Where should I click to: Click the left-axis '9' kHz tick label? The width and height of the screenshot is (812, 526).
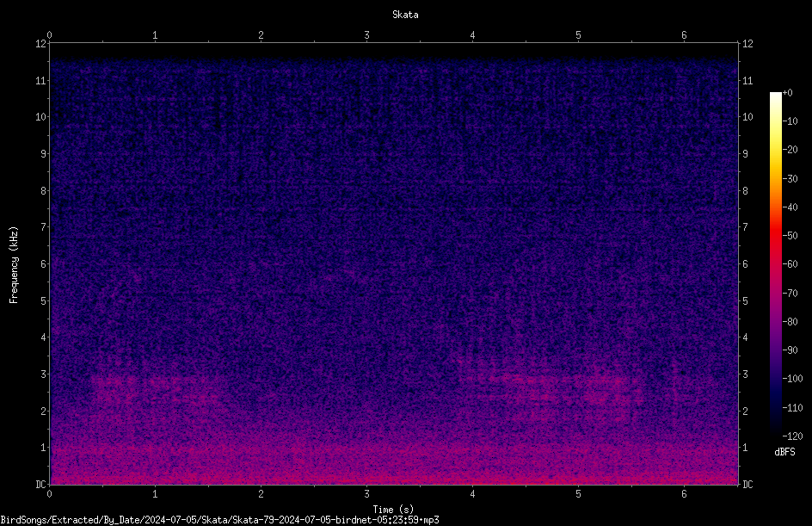[x=44, y=153]
